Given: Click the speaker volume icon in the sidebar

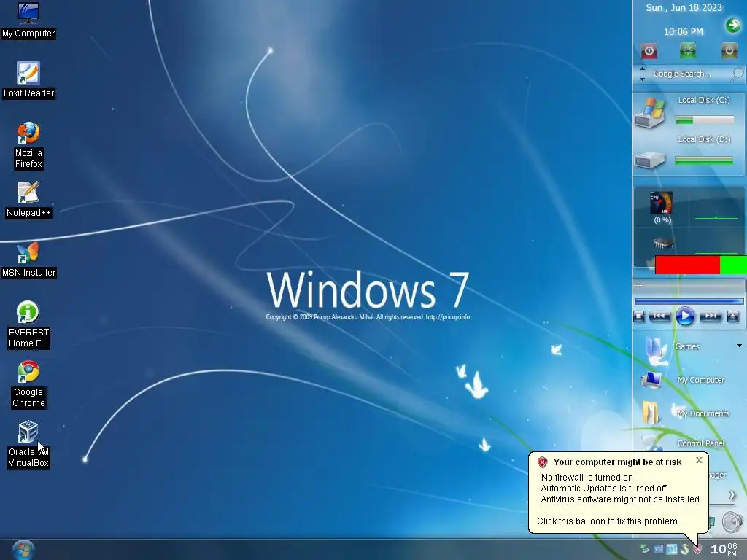Looking at the screenshot, I should 732,522.
